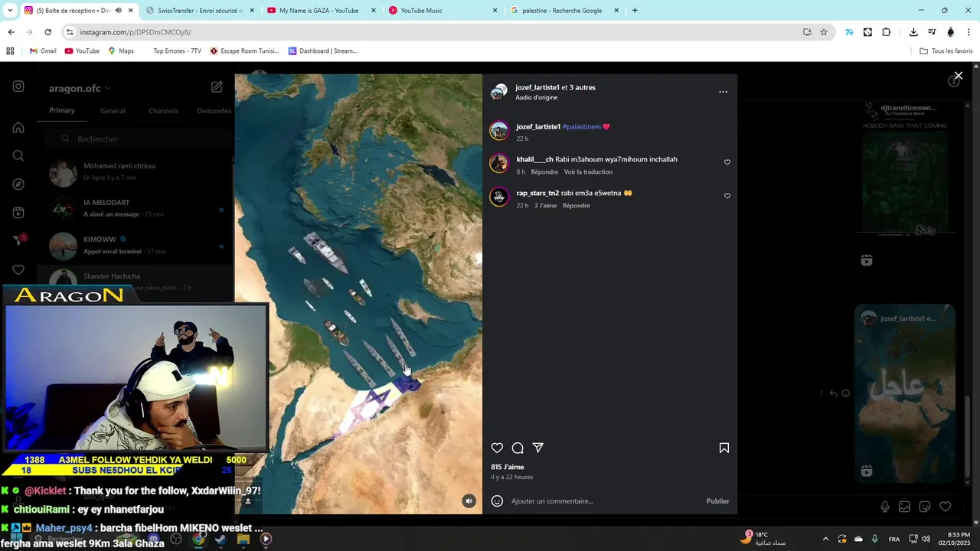Expand the aragon.ofc account switcher
The width and height of the screenshot is (980, 551).
(x=80, y=88)
